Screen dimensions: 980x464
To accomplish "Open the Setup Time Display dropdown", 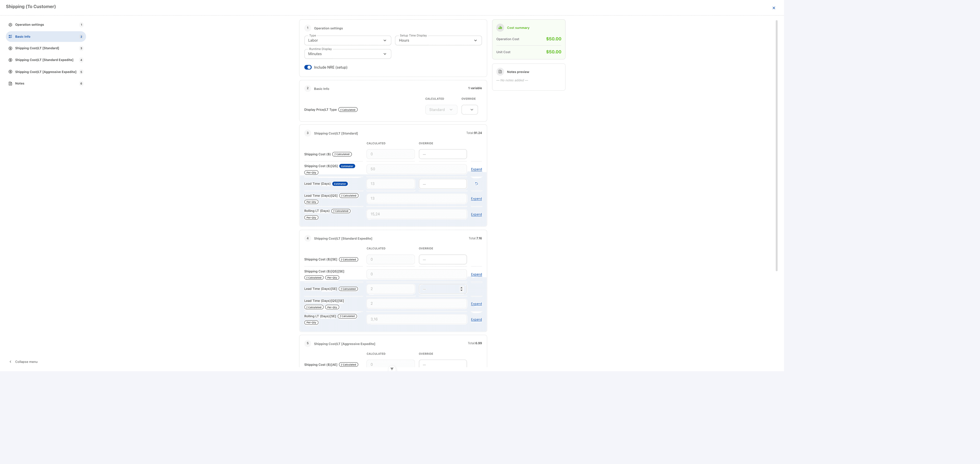I will (x=438, y=40).
